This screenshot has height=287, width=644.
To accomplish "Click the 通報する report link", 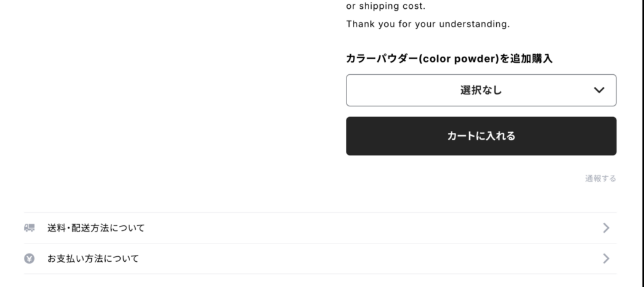I will pyautogui.click(x=601, y=179).
